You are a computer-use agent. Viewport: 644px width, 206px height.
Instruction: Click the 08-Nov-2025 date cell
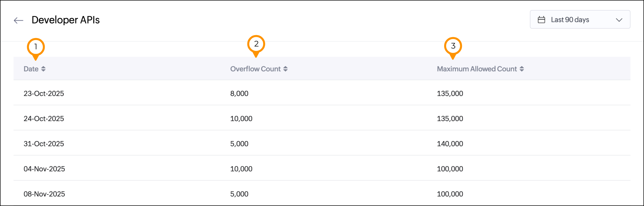(44, 194)
